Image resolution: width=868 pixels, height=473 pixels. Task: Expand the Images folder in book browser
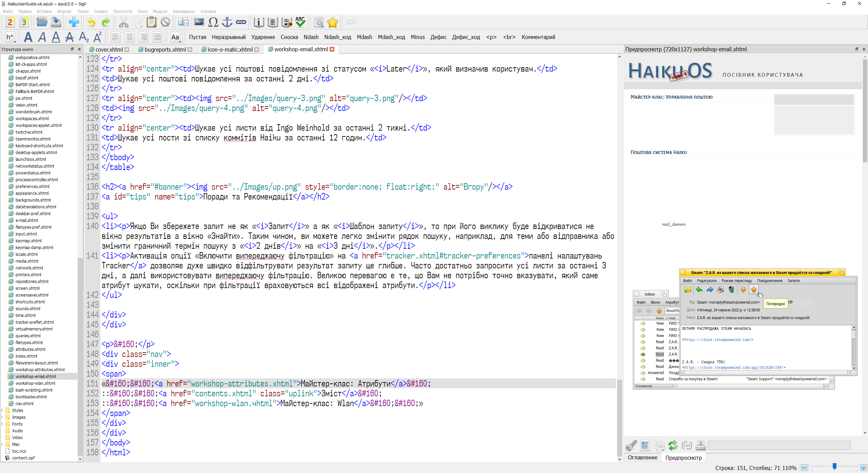pyautogui.click(x=2, y=417)
